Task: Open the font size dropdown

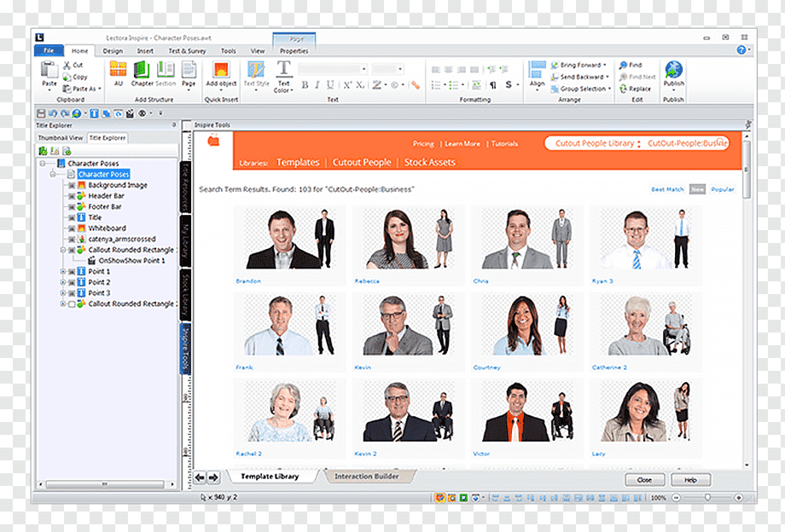Action: point(400,69)
